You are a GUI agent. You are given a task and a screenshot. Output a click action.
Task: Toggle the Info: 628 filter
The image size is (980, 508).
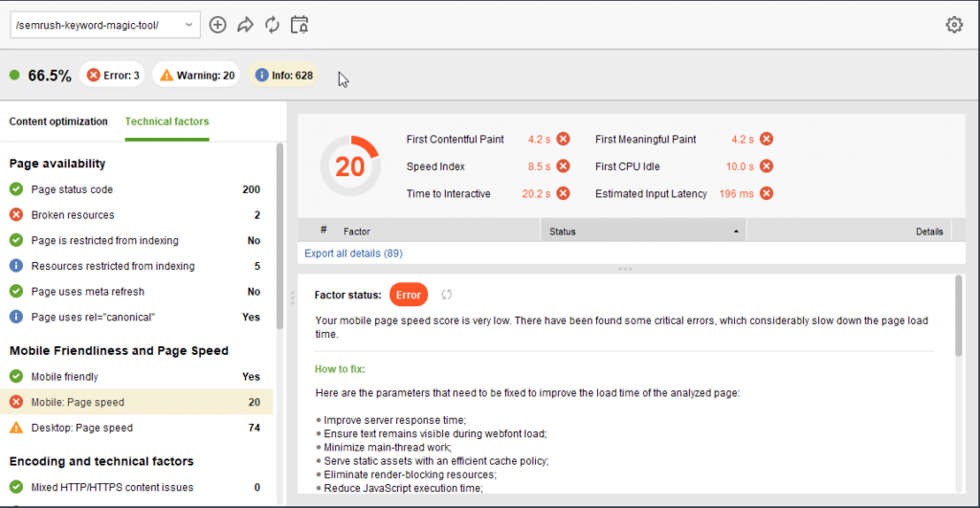click(x=284, y=76)
